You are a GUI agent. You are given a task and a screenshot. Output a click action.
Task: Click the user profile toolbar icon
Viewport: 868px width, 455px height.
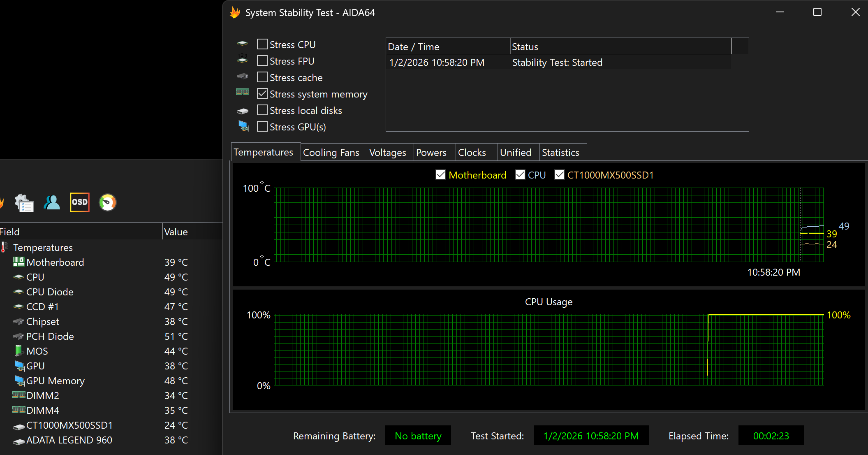(x=52, y=202)
